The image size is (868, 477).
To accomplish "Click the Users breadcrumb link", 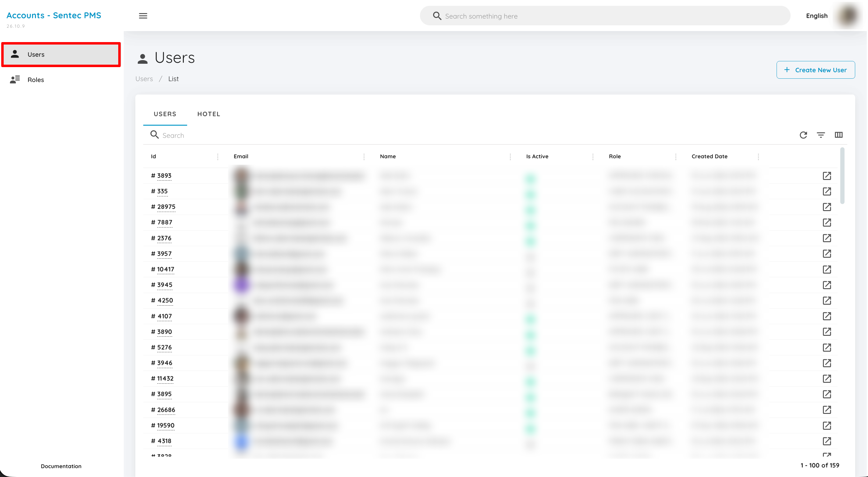I will [x=144, y=79].
